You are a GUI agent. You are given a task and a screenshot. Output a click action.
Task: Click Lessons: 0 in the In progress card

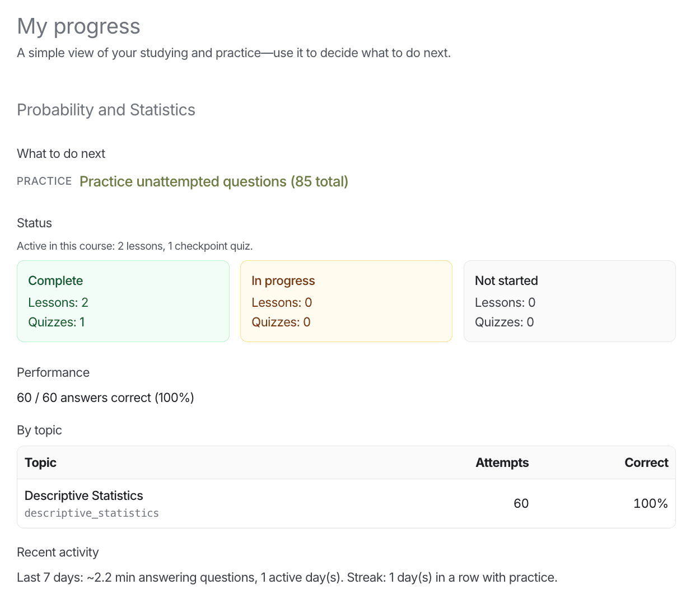click(282, 302)
